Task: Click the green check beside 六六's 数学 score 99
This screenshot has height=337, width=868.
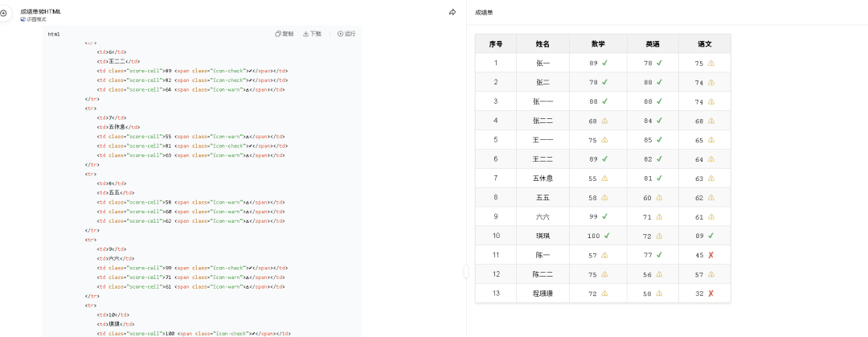Action: pyautogui.click(x=604, y=216)
